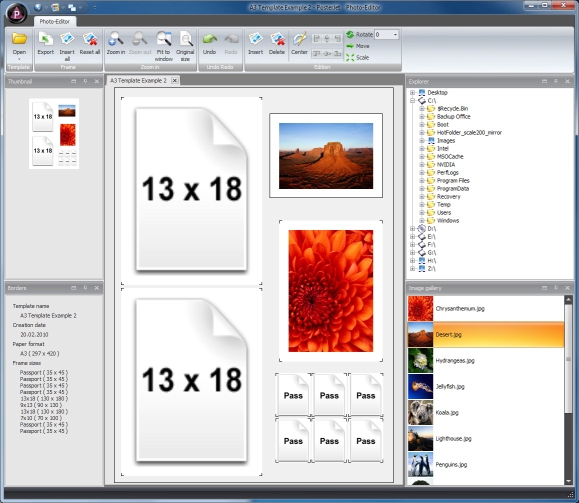Click Insert in the Edition group

point(256,44)
